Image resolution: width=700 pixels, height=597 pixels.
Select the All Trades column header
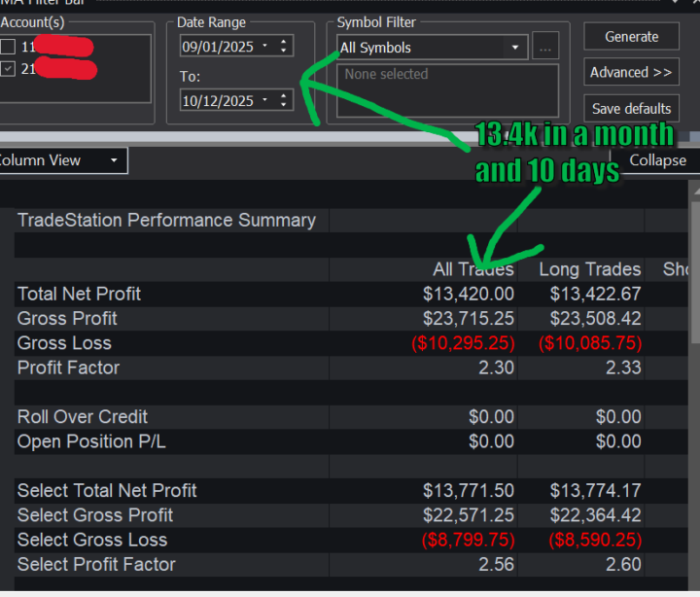tap(473, 269)
